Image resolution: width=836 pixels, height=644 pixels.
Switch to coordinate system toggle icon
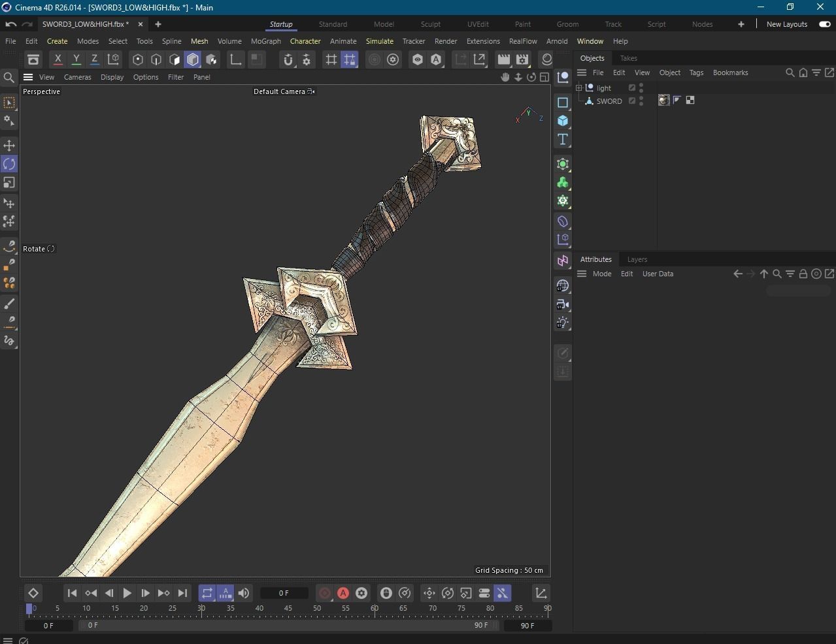pyautogui.click(x=113, y=59)
